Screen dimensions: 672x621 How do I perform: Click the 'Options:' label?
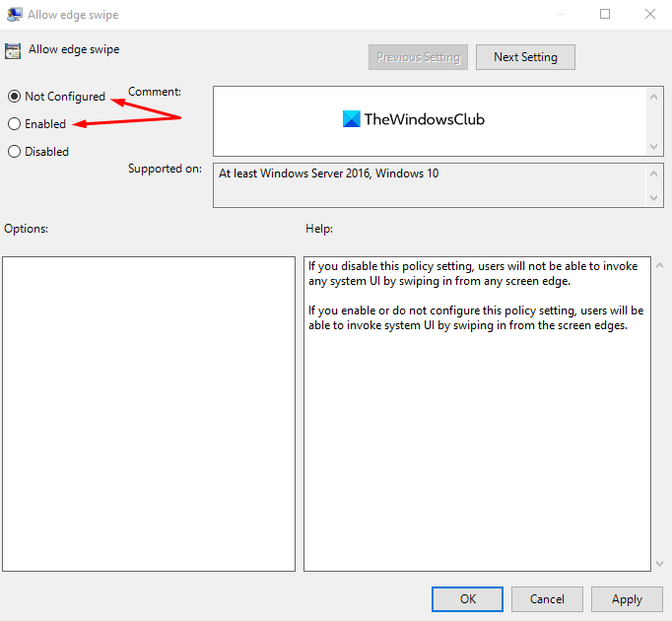(x=27, y=229)
